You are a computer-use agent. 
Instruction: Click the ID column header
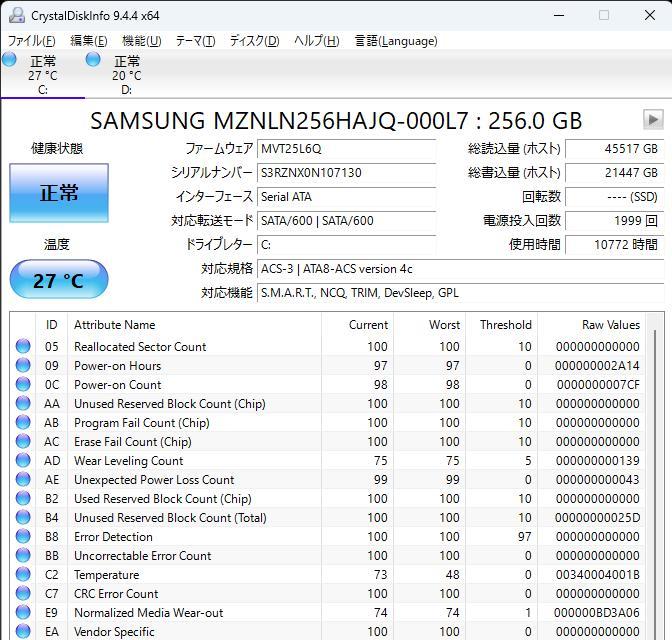point(51,325)
